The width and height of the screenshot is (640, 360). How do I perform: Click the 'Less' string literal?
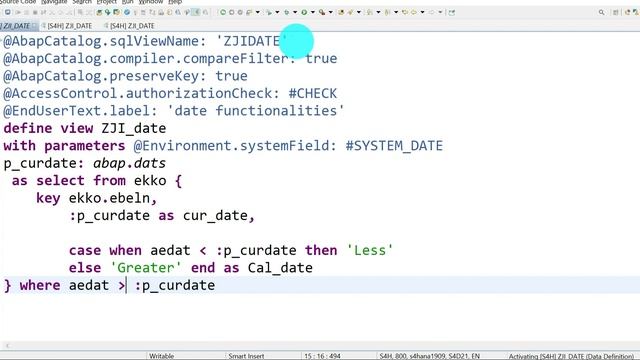click(x=370, y=250)
